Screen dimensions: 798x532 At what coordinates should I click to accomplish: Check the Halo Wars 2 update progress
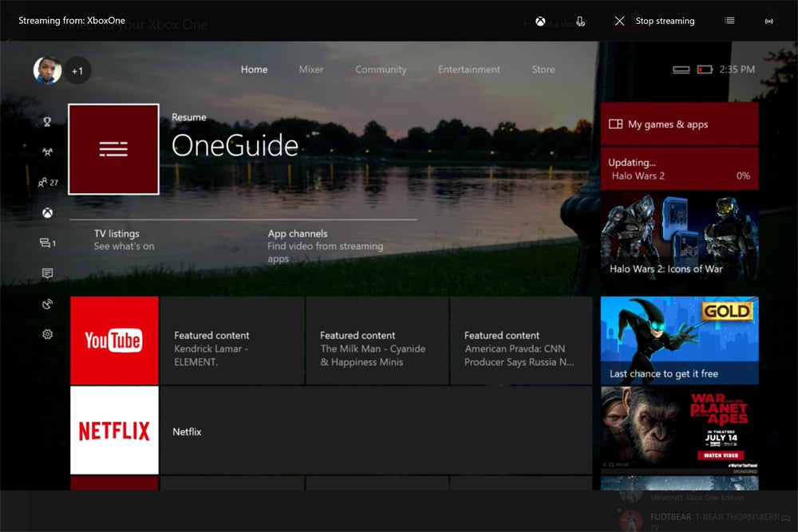pos(680,168)
